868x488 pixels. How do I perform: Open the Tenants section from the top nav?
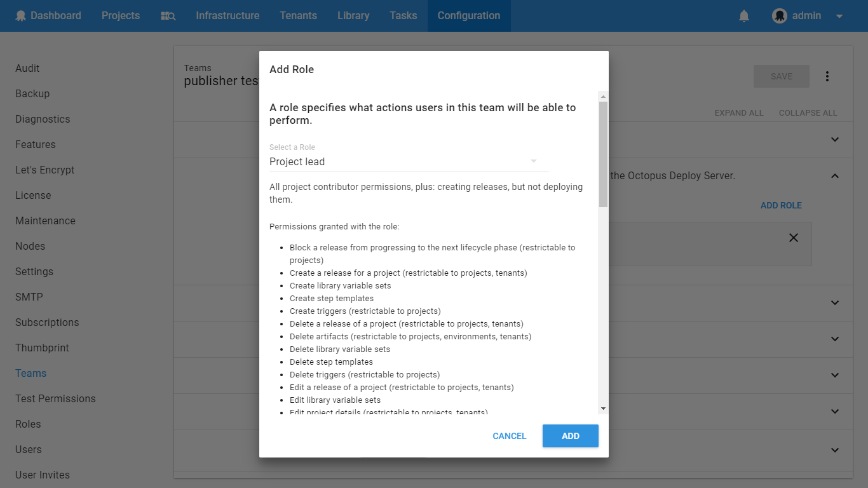tap(298, 15)
